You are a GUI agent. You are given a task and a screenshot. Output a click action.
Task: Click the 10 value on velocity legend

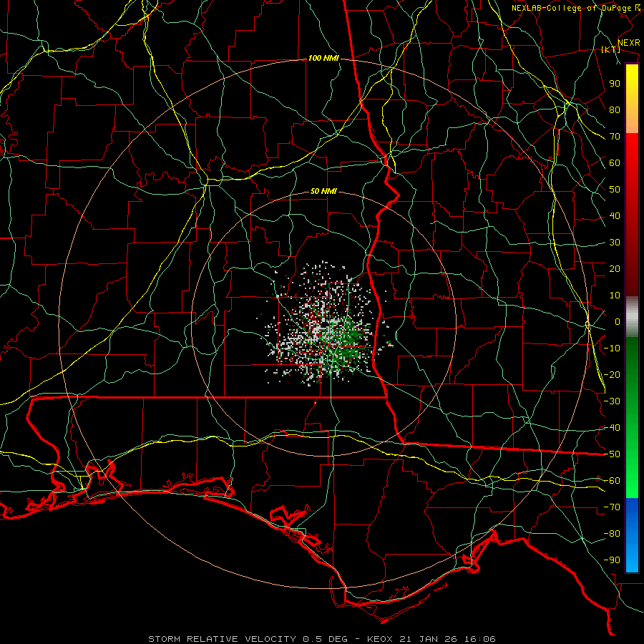[x=615, y=296]
